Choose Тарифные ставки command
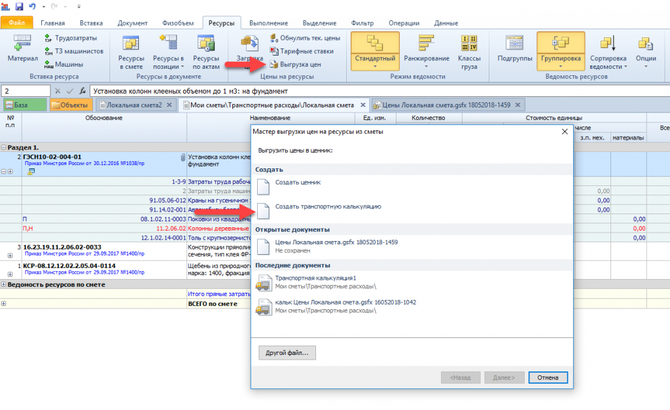Image resolution: width=670 pixels, height=410 pixels. [x=302, y=51]
